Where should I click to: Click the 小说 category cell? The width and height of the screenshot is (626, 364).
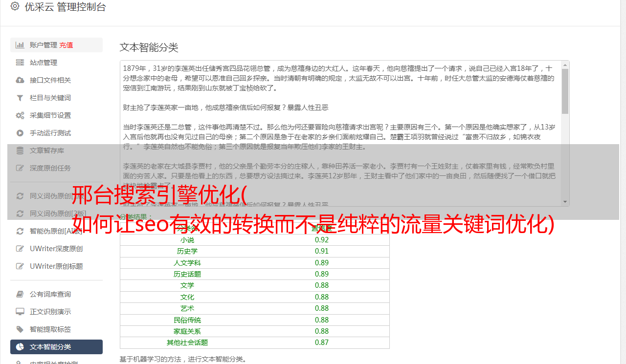pos(187,240)
